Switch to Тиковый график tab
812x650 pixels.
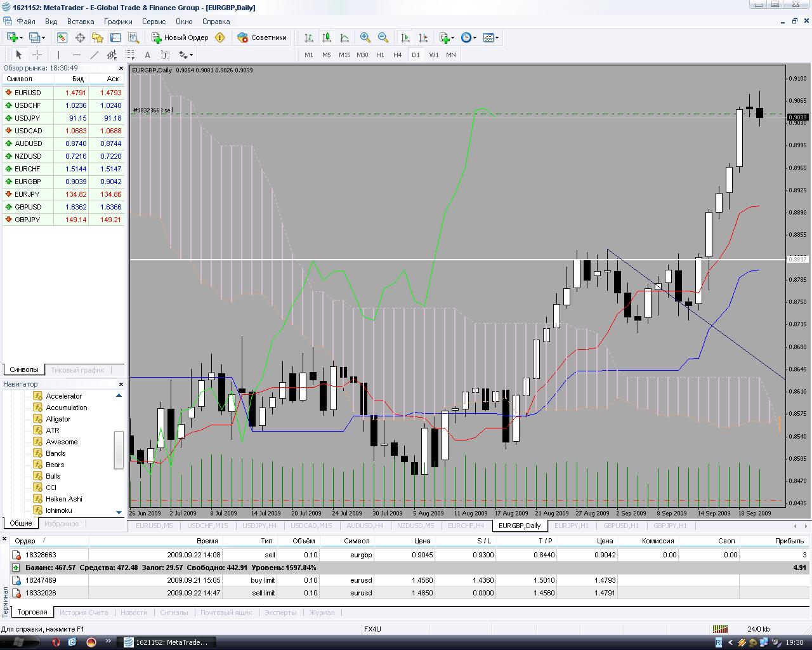pos(77,369)
